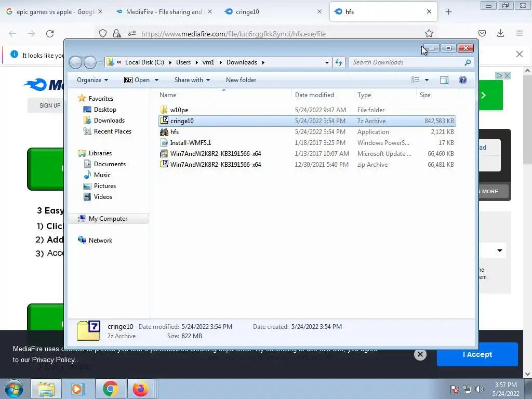Expand the vm1 breadcrumb arrow
This screenshot has height=399, width=532.
click(x=220, y=62)
